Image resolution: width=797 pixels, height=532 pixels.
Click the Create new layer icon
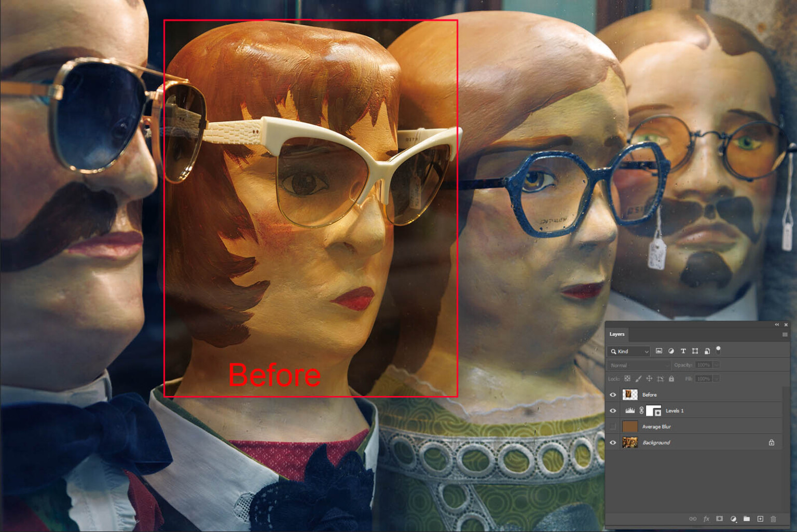coord(760,519)
